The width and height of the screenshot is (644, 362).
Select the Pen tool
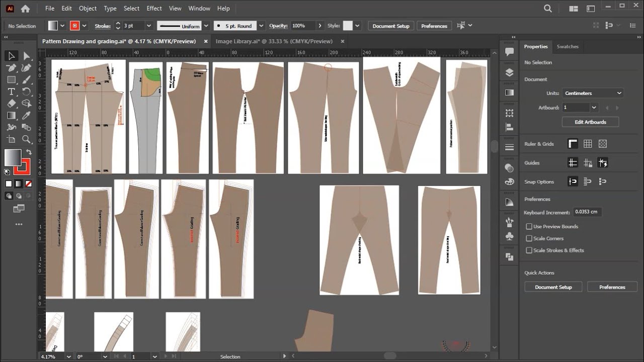tap(12, 68)
